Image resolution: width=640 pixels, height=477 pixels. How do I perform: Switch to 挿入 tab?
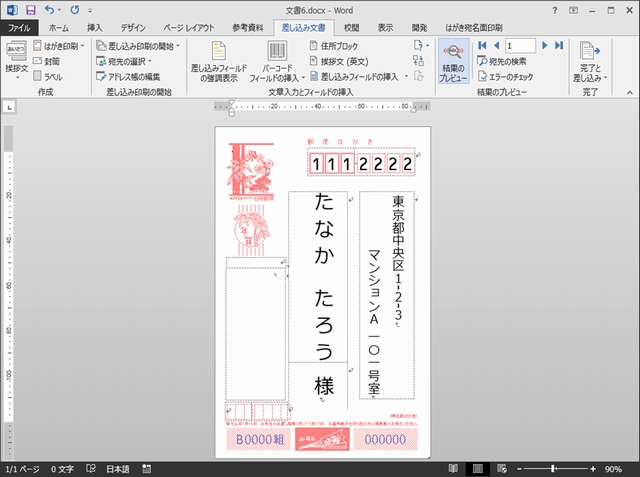[x=95, y=28]
